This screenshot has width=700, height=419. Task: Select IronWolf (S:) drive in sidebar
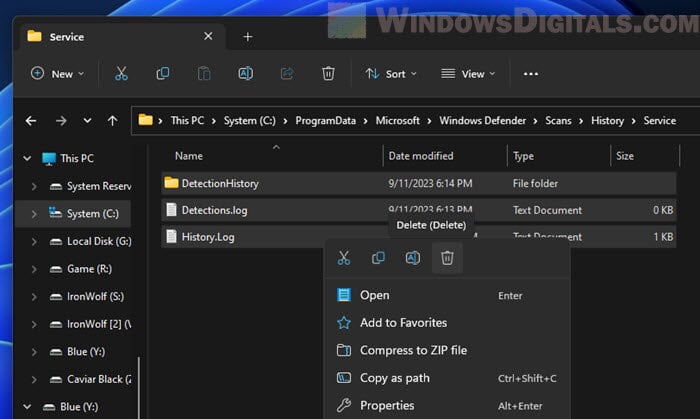[96, 297]
